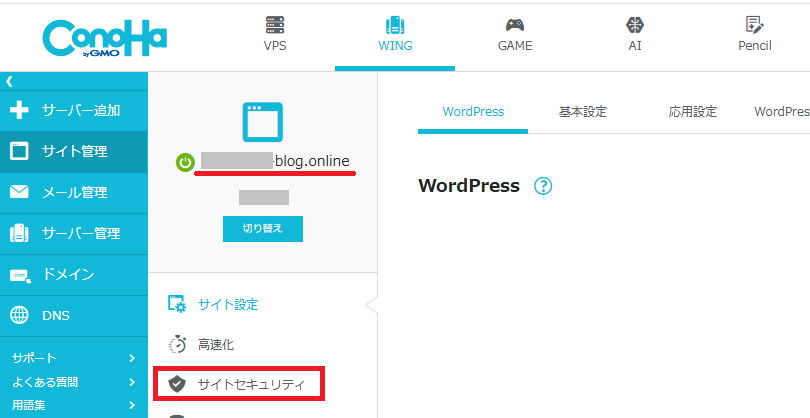Switch to the 応用設定 tab
This screenshot has width=810, height=418.
click(x=692, y=112)
